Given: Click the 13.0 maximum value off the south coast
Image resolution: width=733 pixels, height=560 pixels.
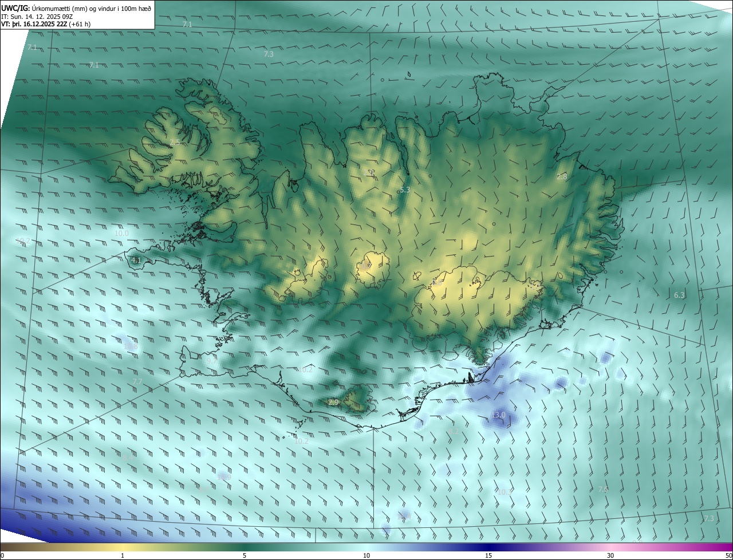Looking at the screenshot, I should [x=498, y=415].
